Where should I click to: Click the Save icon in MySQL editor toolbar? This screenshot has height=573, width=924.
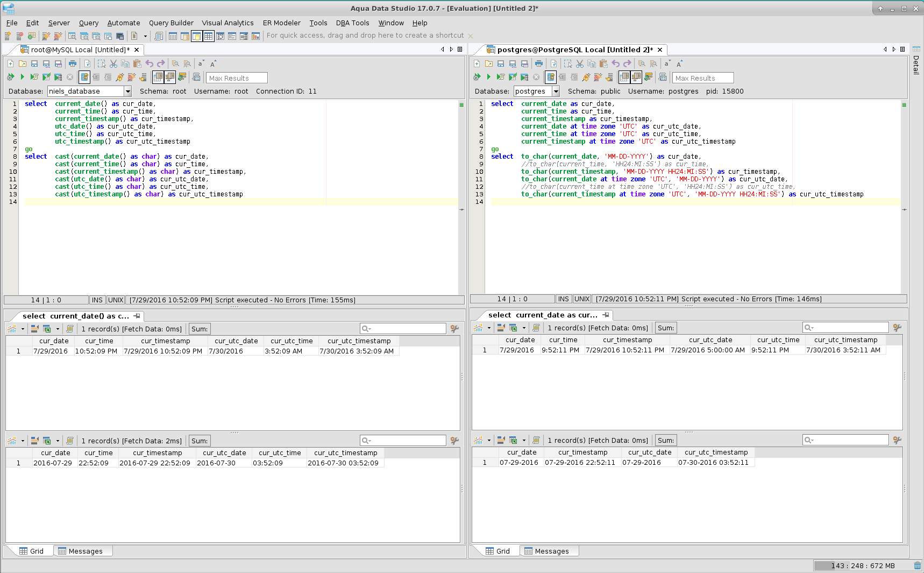click(34, 63)
